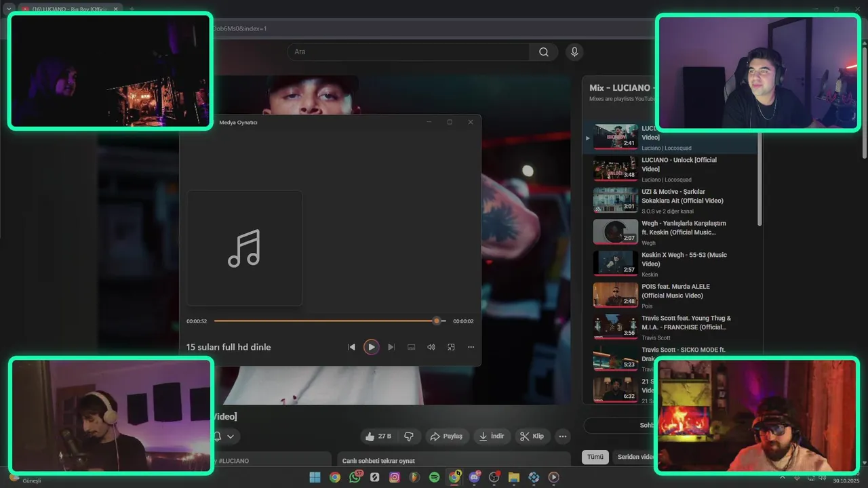This screenshot has height=488, width=868.
Task: Click 'Canlı sohbeti tekrar oynat'
Action: (378, 461)
